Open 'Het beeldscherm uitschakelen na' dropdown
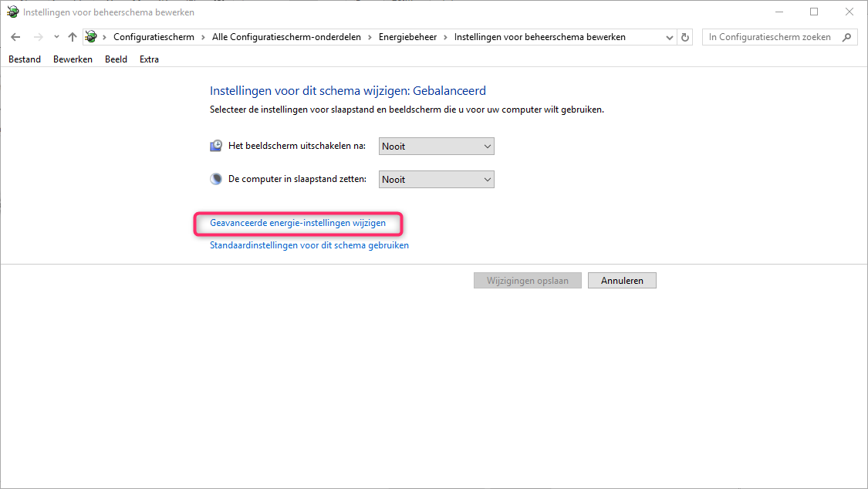This screenshot has height=489, width=868. 436,146
